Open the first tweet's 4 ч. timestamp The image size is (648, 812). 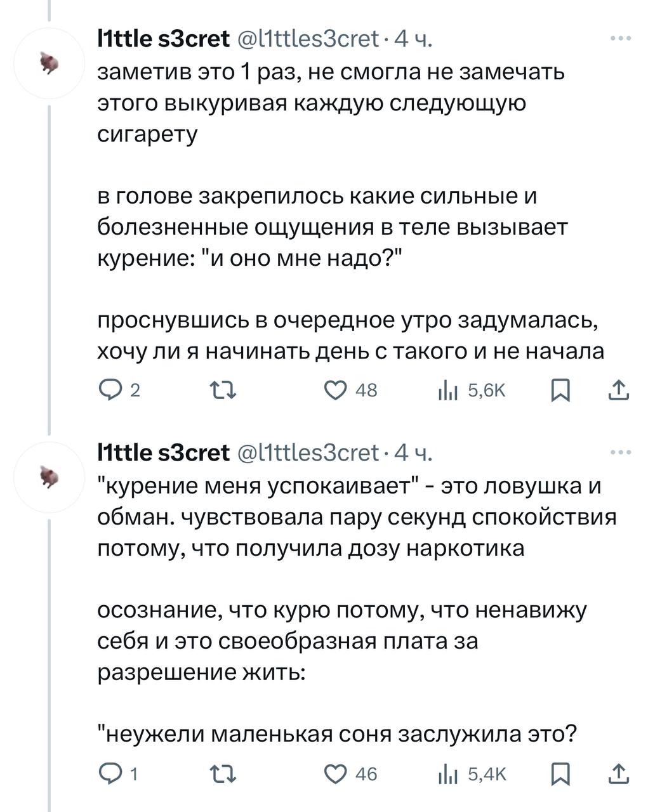pos(413,39)
